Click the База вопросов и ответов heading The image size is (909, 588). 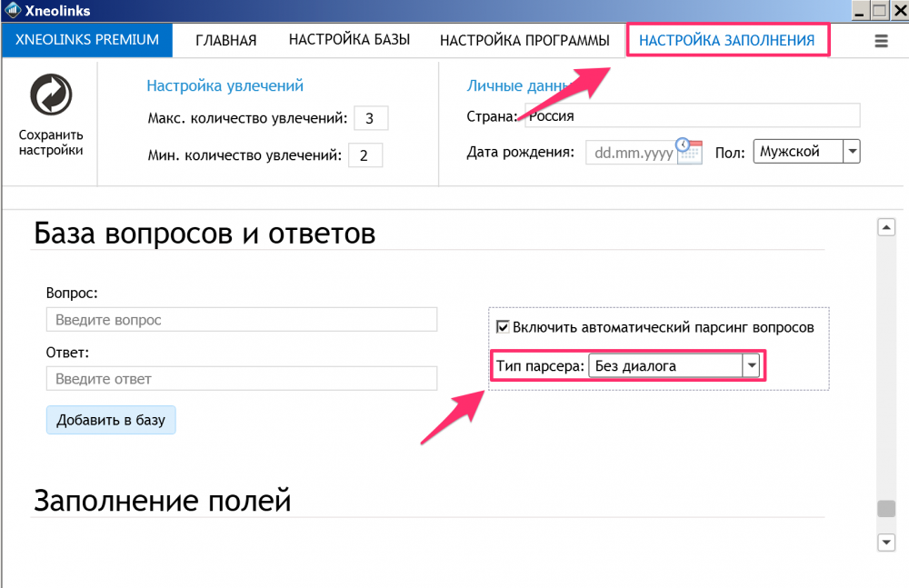(x=205, y=234)
